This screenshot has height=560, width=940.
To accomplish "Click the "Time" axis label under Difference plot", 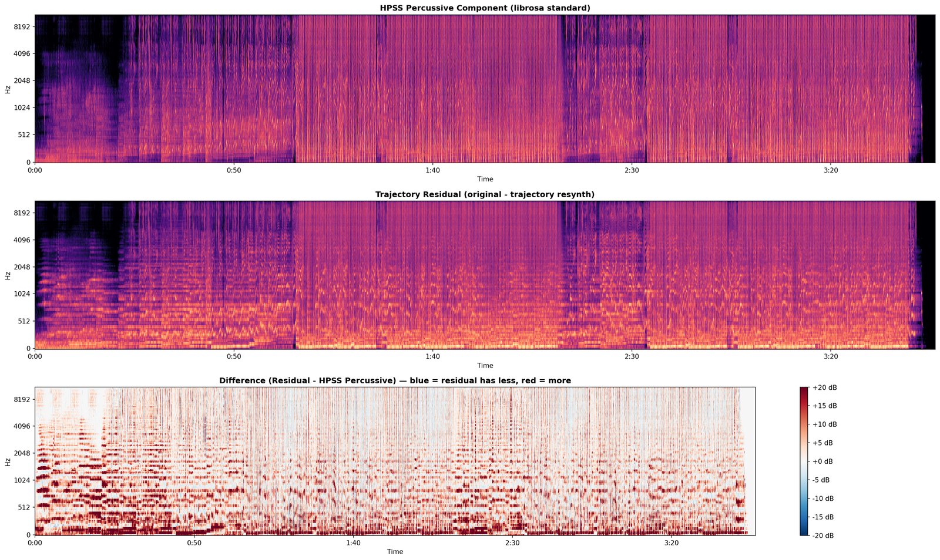I will tap(395, 552).
